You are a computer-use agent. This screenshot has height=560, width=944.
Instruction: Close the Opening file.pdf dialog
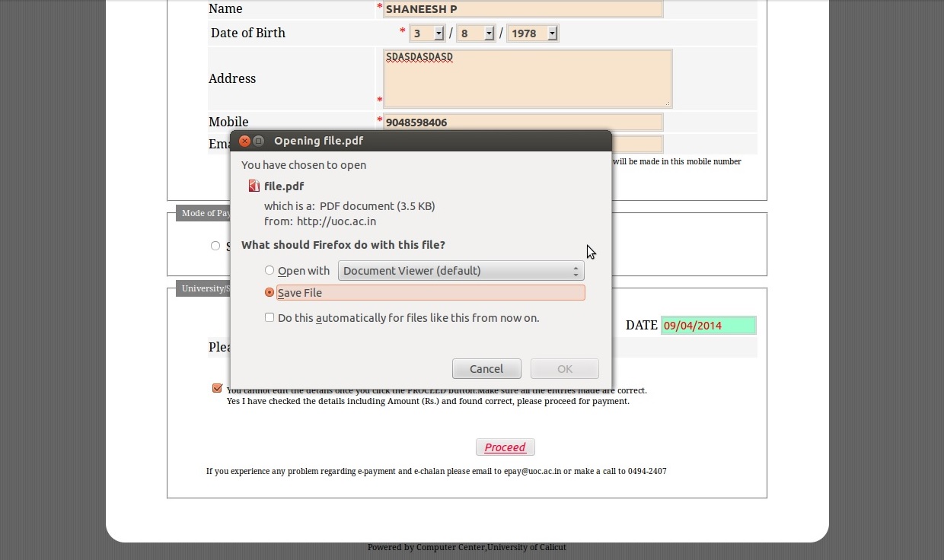click(x=244, y=141)
